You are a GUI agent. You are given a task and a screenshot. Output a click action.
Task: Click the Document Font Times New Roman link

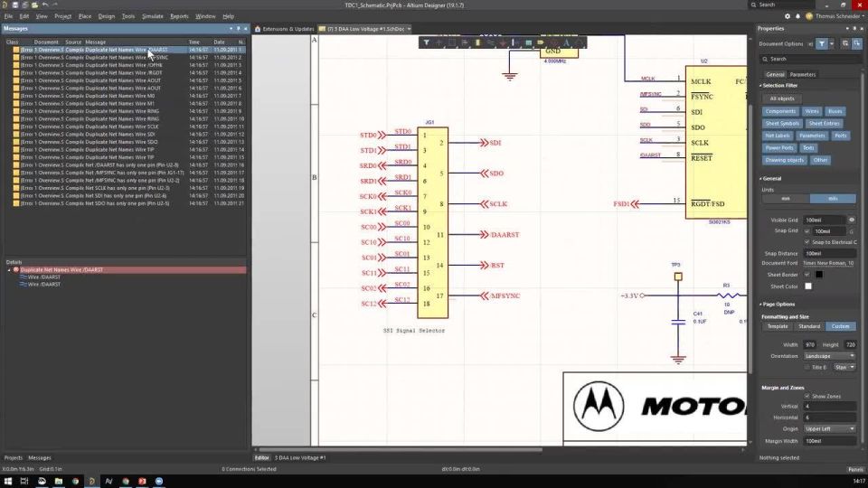828,263
